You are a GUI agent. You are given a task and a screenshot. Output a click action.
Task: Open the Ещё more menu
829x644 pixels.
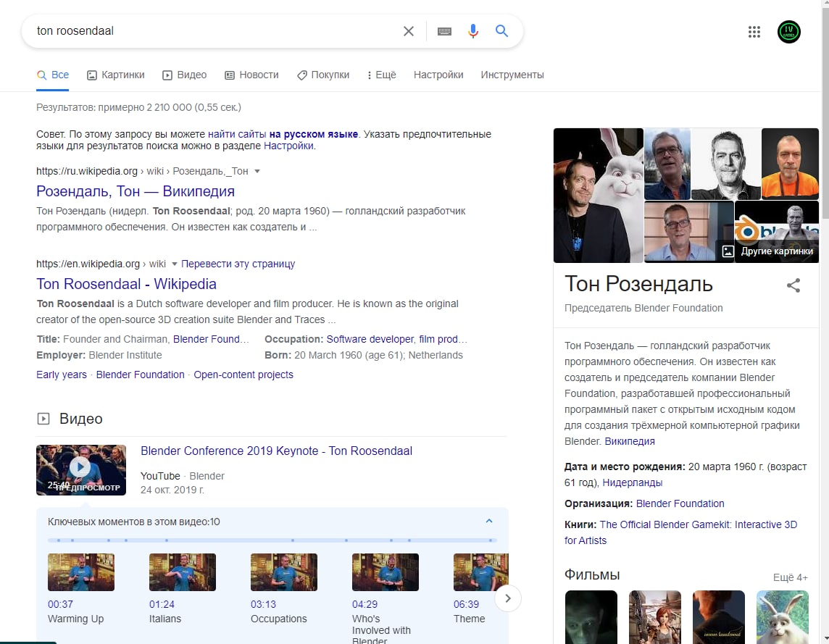(x=382, y=75)
